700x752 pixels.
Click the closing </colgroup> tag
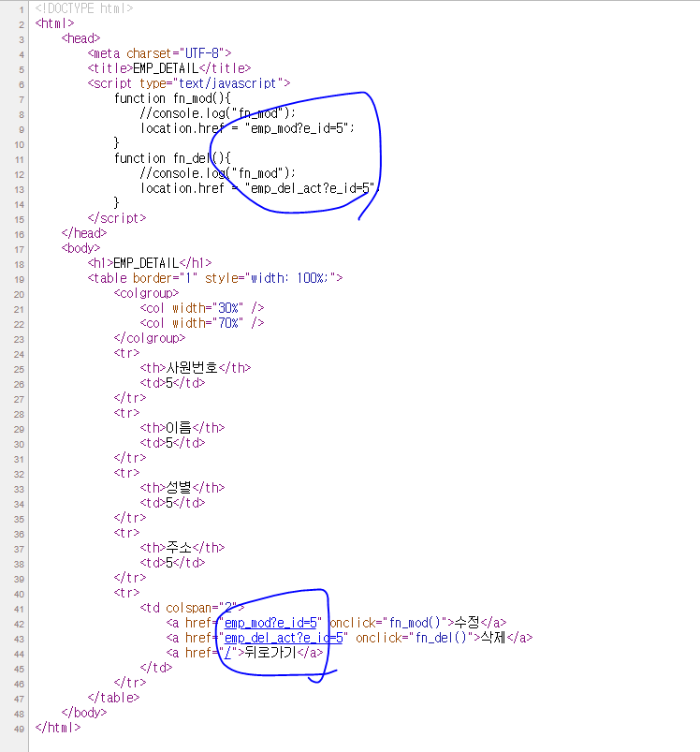(x=150, y=338)
